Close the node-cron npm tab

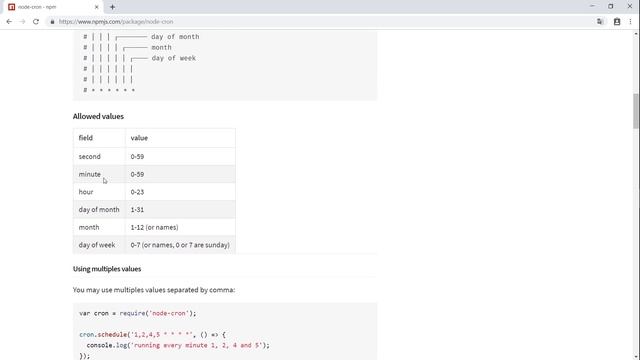click(97, 7)
